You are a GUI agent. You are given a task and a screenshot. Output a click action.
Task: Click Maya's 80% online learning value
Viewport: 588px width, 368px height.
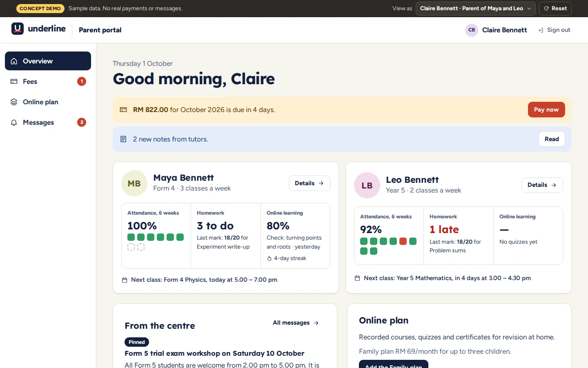278,226
